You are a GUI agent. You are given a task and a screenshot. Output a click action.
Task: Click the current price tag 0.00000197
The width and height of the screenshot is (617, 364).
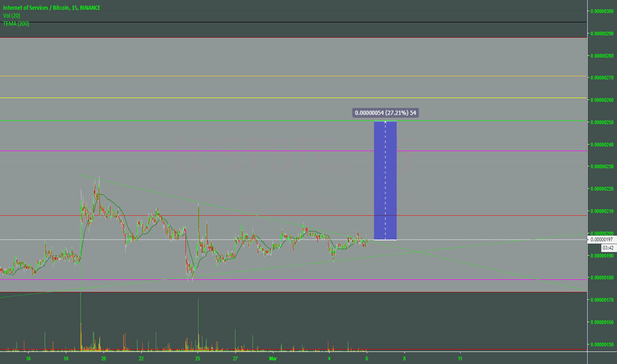pos(602,240)
